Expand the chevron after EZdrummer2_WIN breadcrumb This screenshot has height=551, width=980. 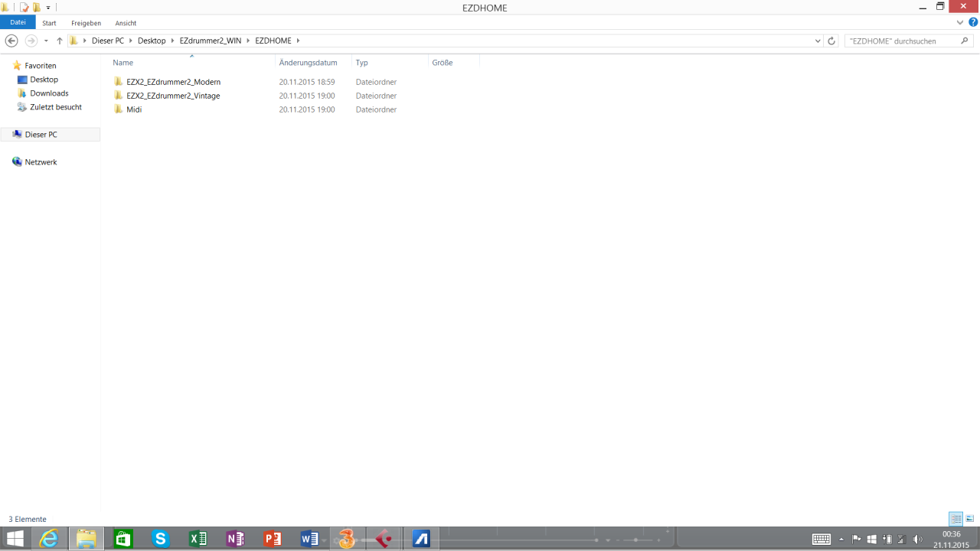pyautogui.click(x=248, y=41)
